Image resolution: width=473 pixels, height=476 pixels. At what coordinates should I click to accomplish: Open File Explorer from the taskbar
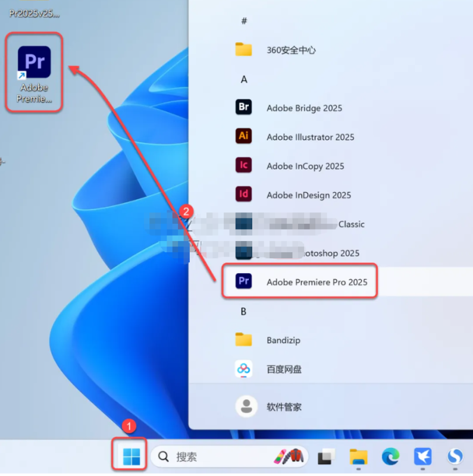pos(358,456)
